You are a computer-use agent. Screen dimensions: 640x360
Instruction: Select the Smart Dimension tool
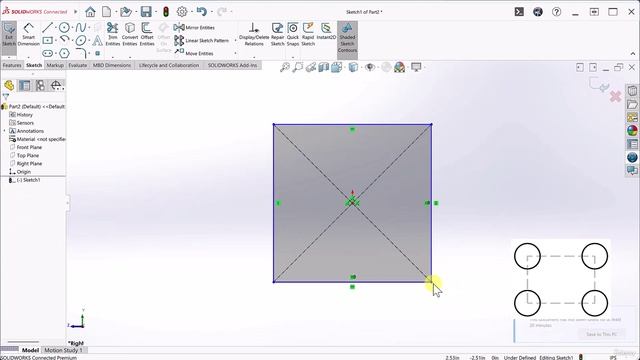point(28,34)
